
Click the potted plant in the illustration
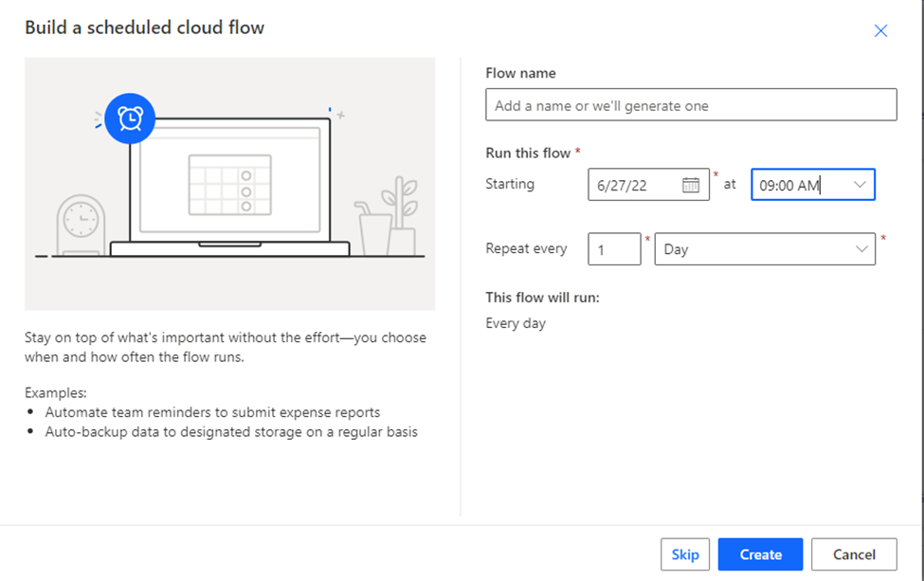point(399,215)
